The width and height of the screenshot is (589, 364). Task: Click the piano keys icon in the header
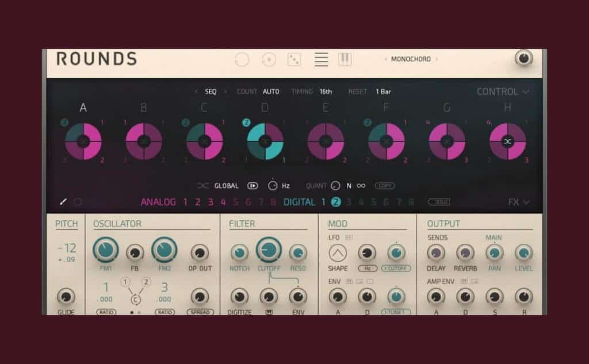[x=345, y=59]
